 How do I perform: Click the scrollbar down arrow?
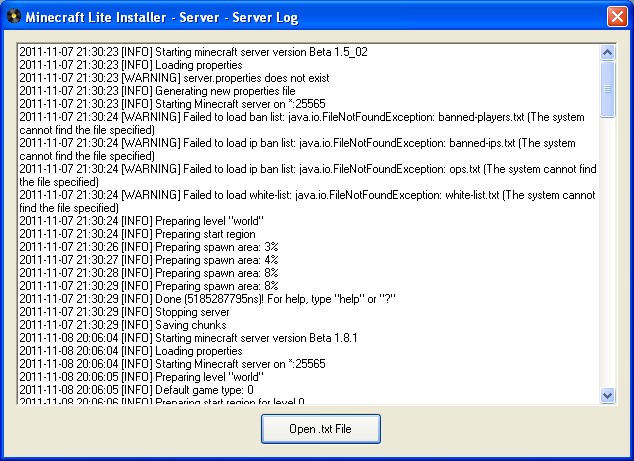pos(607,395)
